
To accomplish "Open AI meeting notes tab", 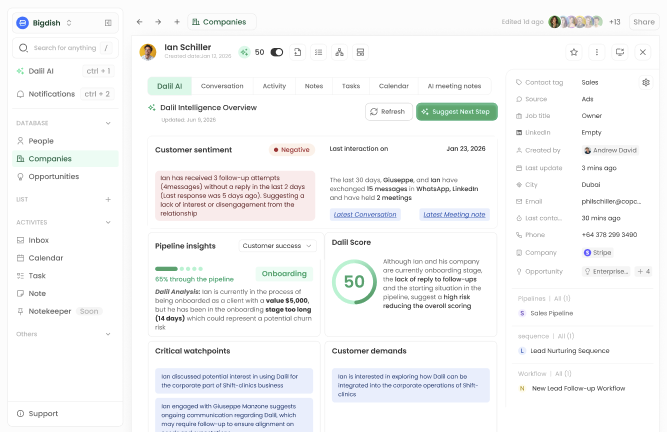I will coord(454,86).
